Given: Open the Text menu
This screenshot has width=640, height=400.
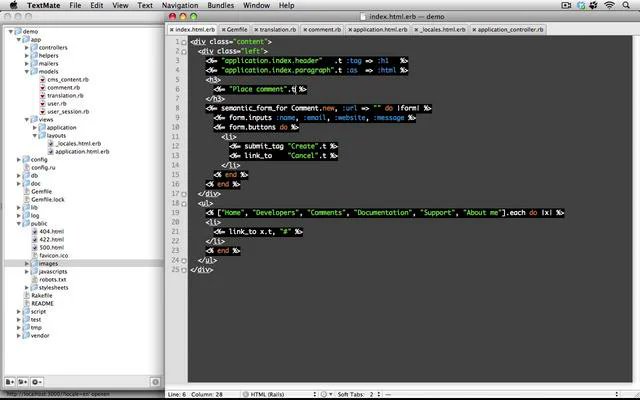Looking at the screenshot, I should click(x=145, y=5).
